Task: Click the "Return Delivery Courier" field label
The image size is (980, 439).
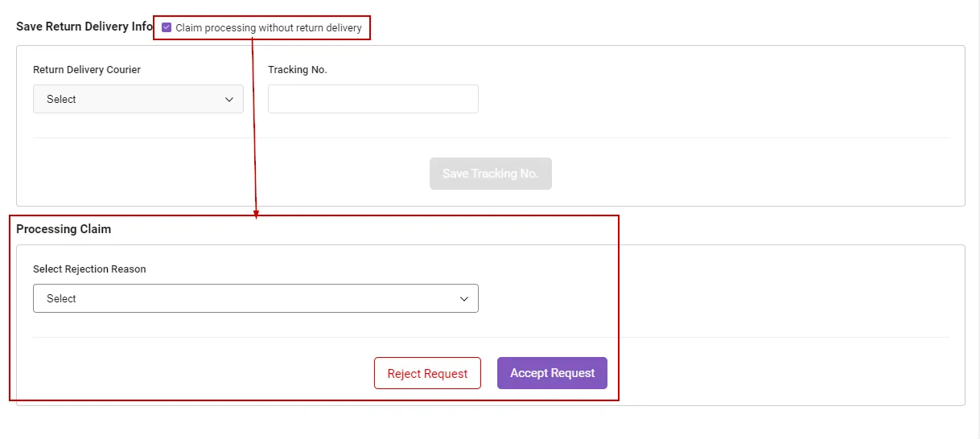Action: (x=87, y=70)
